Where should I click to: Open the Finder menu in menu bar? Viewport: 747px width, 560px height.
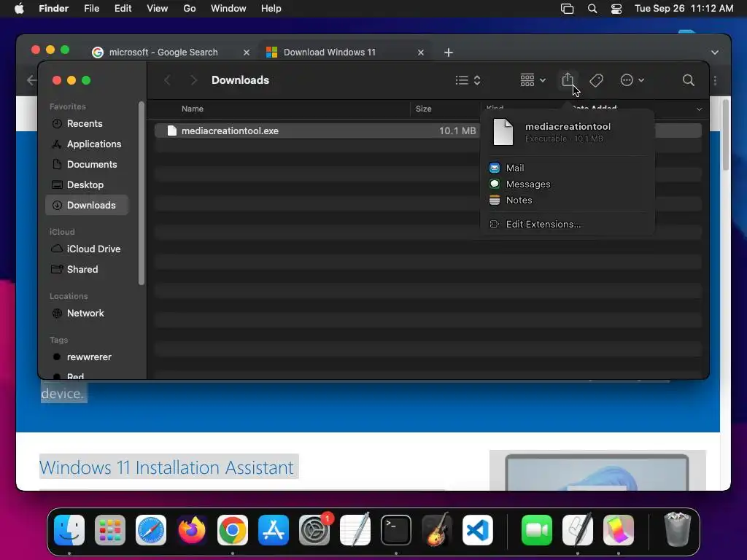click(53, 9)
